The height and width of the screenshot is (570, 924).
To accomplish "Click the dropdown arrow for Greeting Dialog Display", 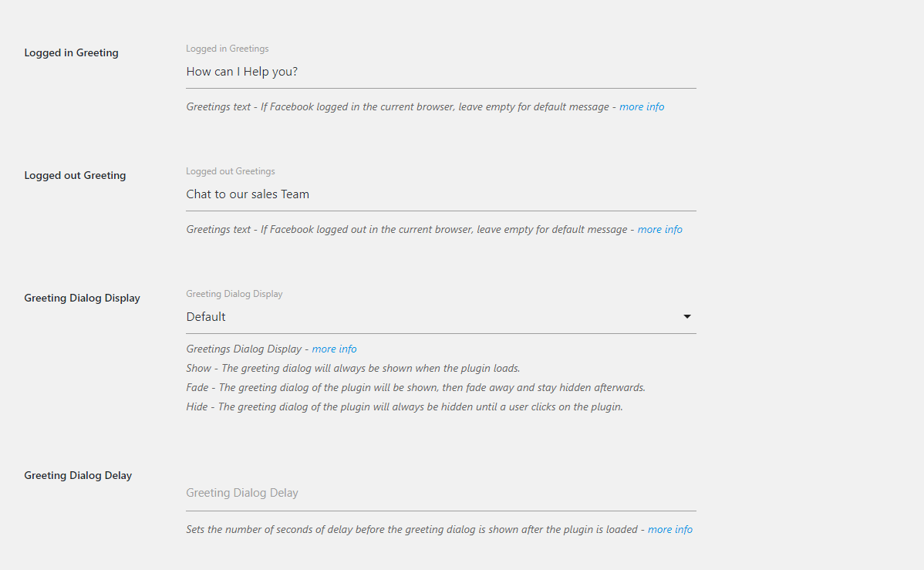I will click(686, 316).
